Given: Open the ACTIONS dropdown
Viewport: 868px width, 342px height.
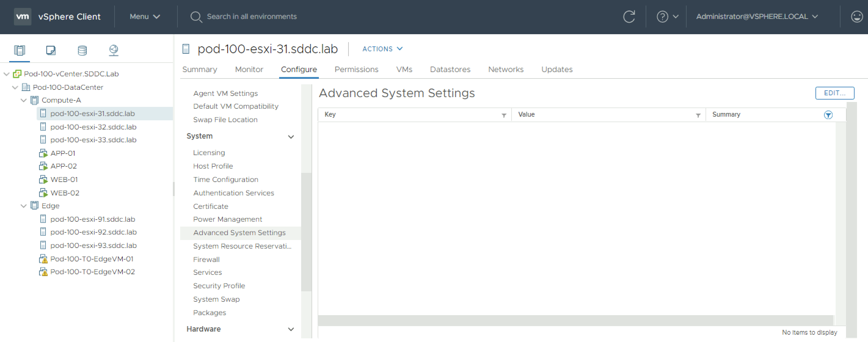Looking at the screenshot, I should tap(382, 49).
